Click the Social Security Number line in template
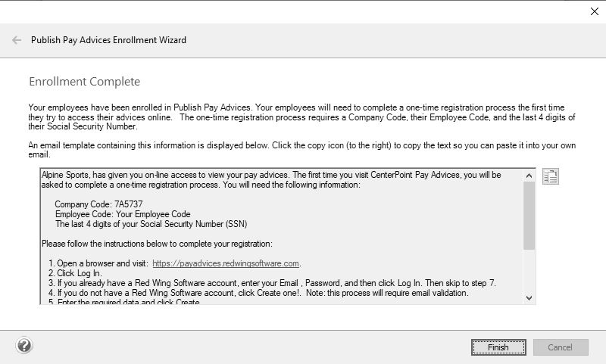 pyautogui.click(x=151, y=224)
